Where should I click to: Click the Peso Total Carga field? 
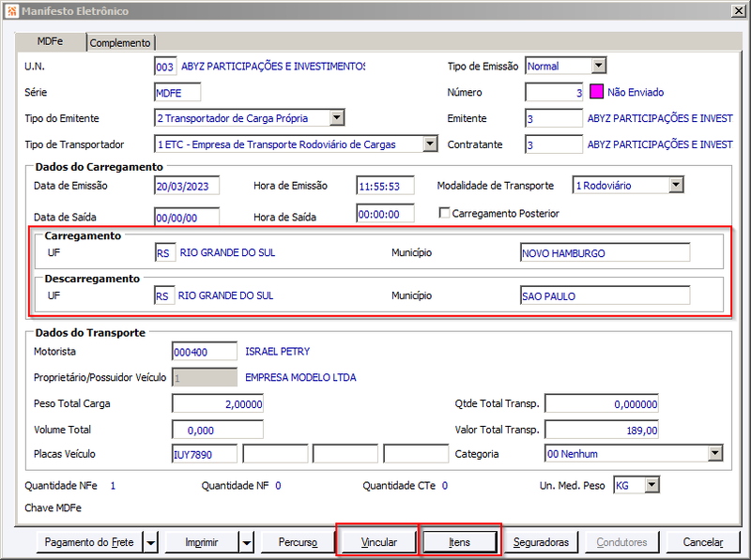(218, 403)
